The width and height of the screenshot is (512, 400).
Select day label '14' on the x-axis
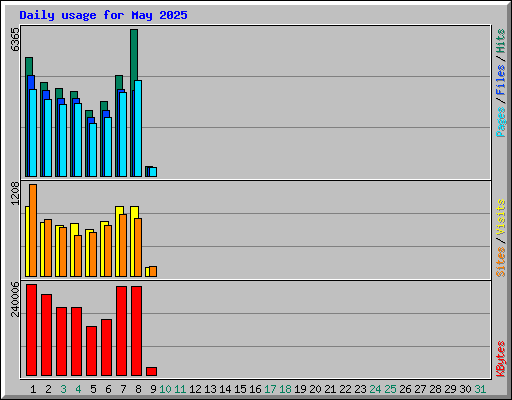pos(225,389)
